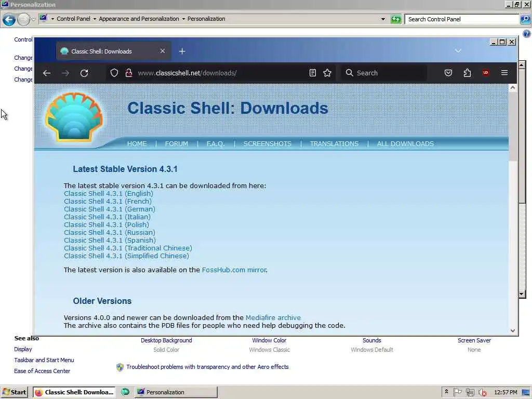Download Classic Shell 4.3.1 (Polish)
The image size is (532, 399).
107,224
